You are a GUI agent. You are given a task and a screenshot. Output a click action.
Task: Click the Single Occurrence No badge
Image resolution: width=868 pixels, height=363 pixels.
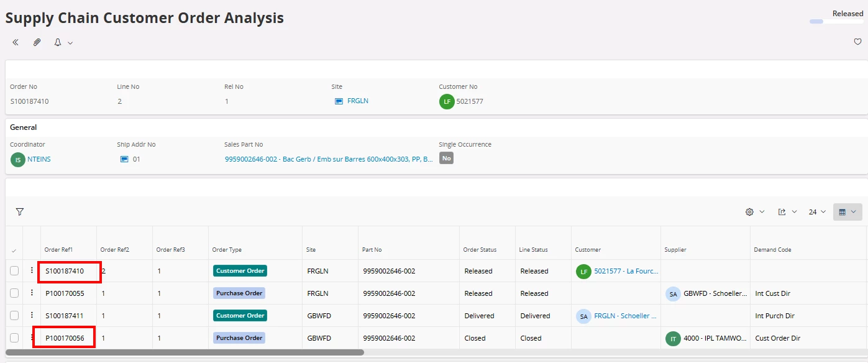point(446,159)
